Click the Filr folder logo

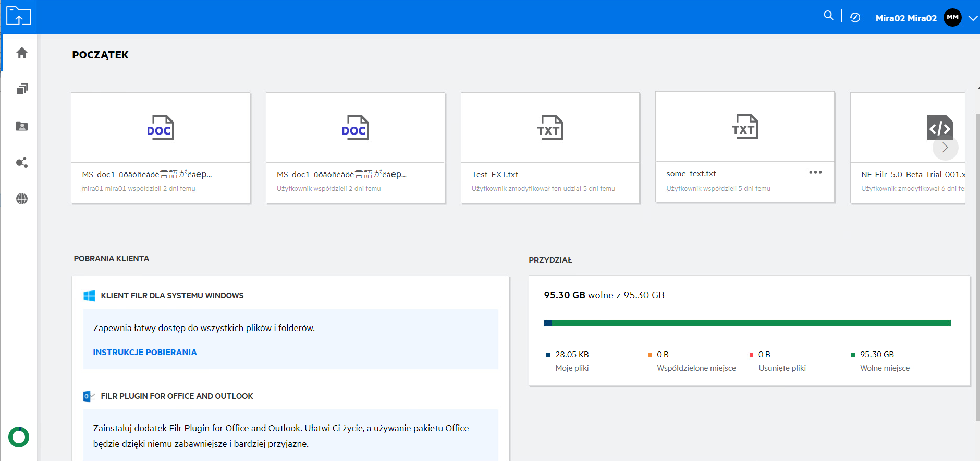click(19, 16)
